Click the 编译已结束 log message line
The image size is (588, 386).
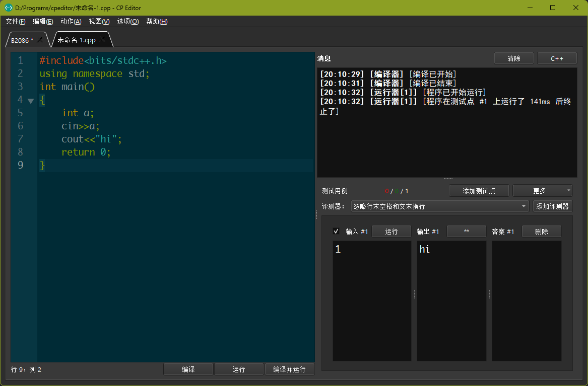[x=388, y=83]
